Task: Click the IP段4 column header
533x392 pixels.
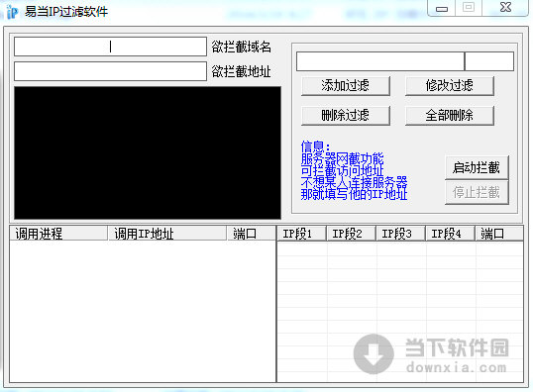Action: coord(450,234)
